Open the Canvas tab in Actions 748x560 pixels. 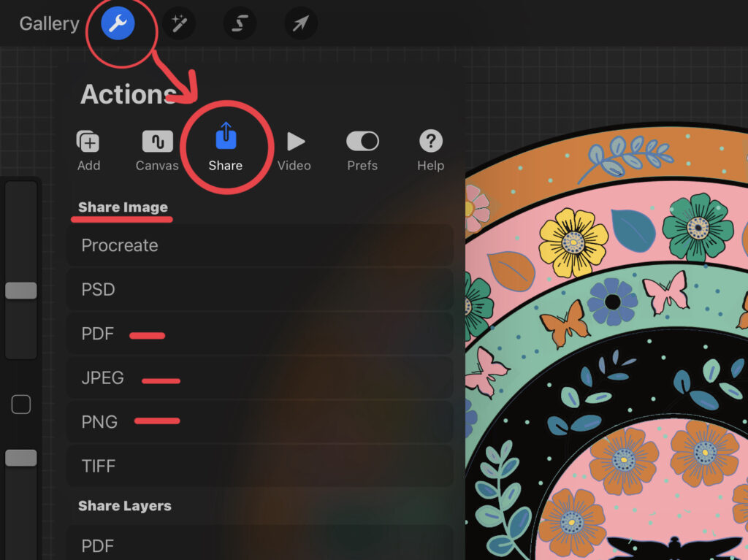click(x=157, y=150)
